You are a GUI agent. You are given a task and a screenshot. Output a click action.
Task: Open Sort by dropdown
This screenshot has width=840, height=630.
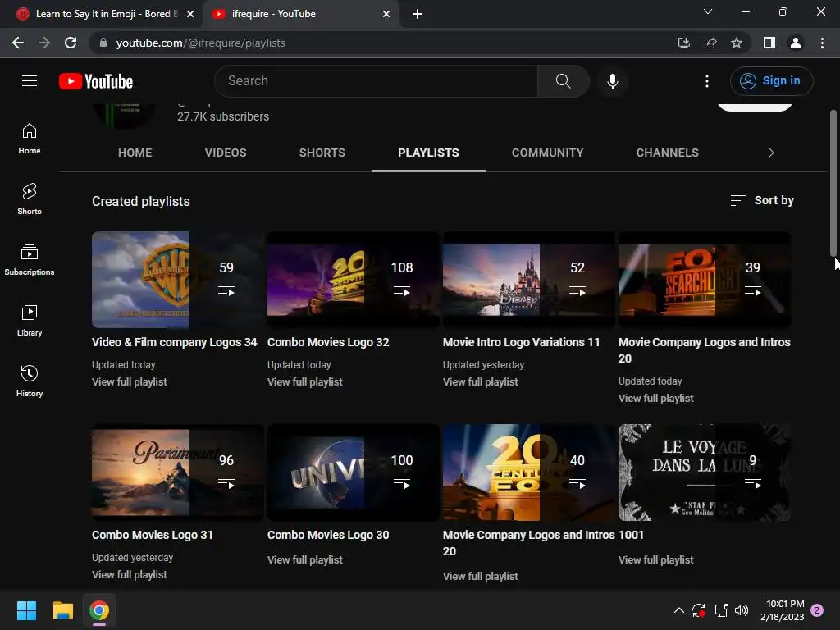[x=762, y=200]
